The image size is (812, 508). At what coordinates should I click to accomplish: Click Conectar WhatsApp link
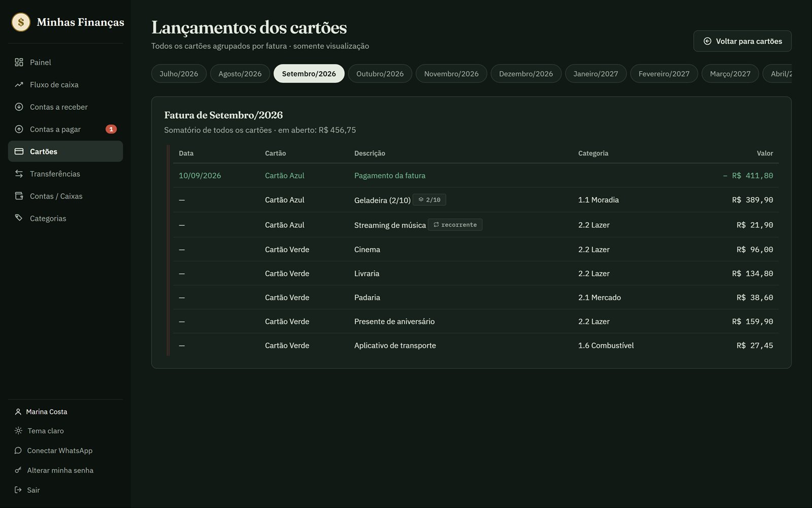[x=65, y=451]
